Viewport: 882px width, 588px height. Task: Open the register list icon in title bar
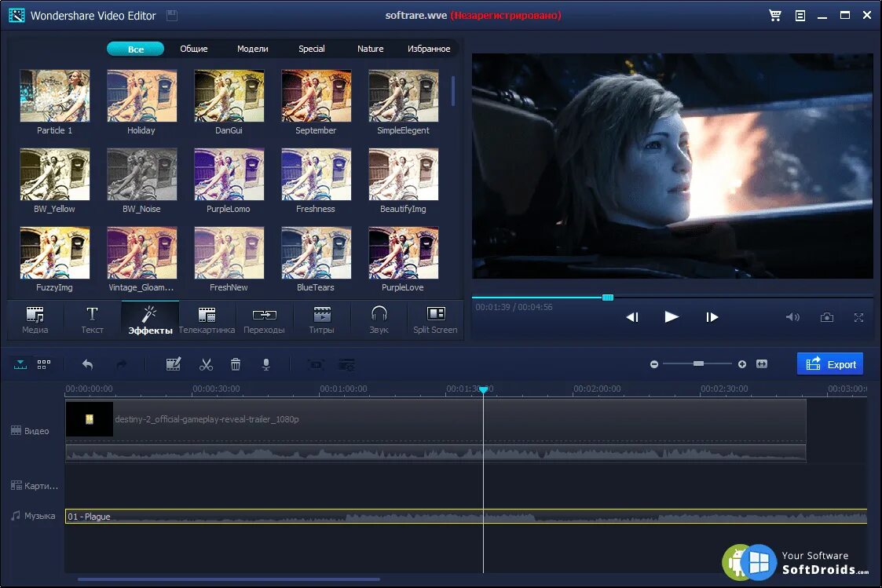point(800,16)
